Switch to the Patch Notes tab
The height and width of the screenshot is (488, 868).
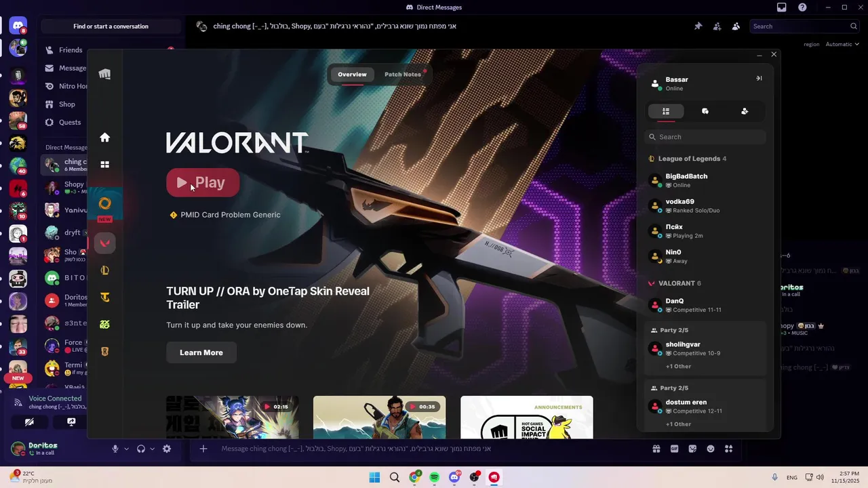coord(403,74)
